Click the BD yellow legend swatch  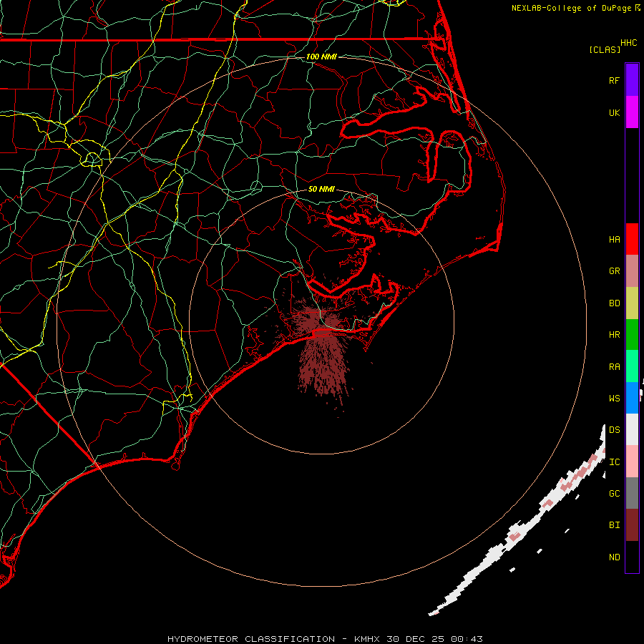click(632, 303)
